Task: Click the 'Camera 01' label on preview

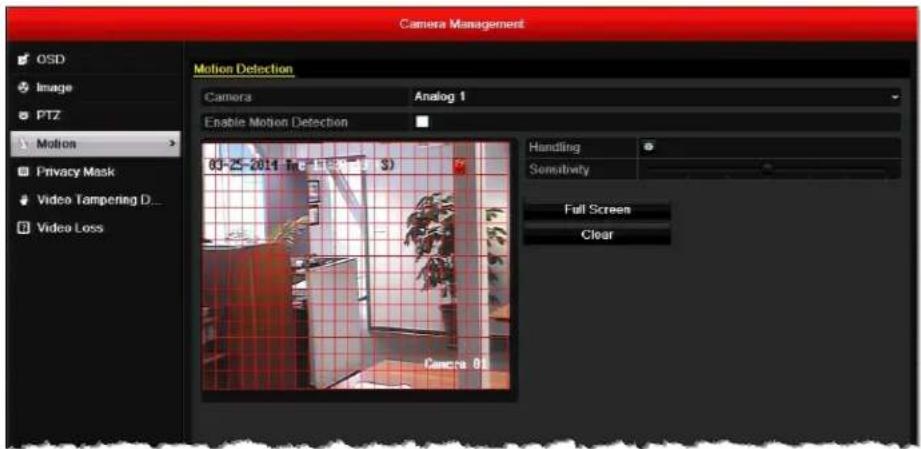Action: point(456,364)
